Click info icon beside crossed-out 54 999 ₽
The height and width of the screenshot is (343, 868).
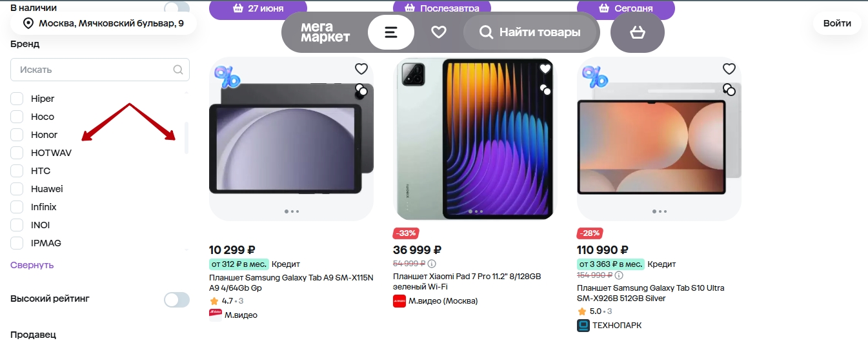click(x=432, y=264)
